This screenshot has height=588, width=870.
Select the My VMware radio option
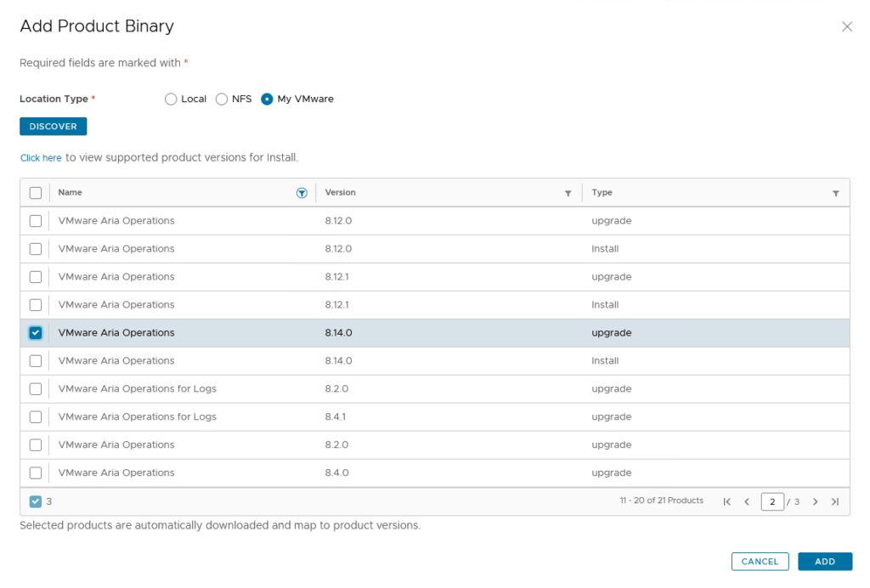(x=267, y=99)
